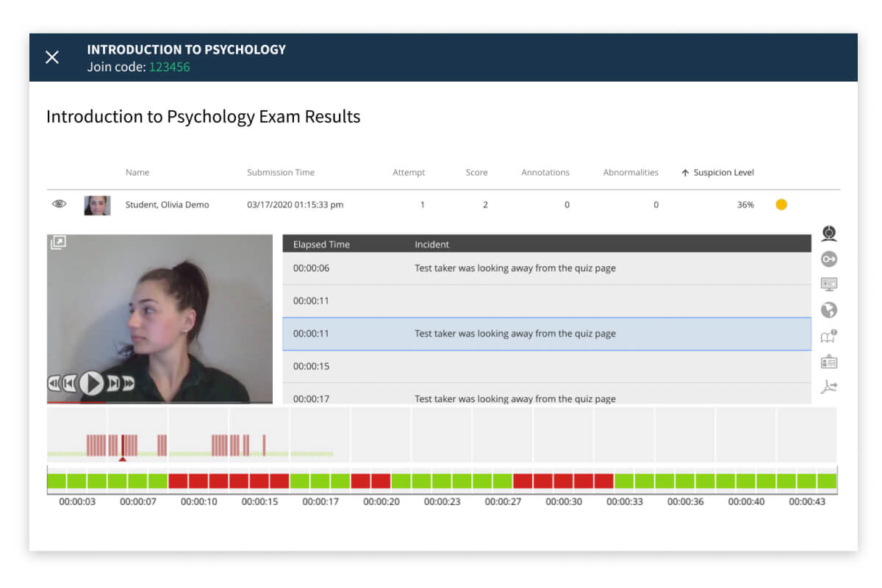Sort by the Attempt column header
882x588 pixels.
click(x=409, y=173)
